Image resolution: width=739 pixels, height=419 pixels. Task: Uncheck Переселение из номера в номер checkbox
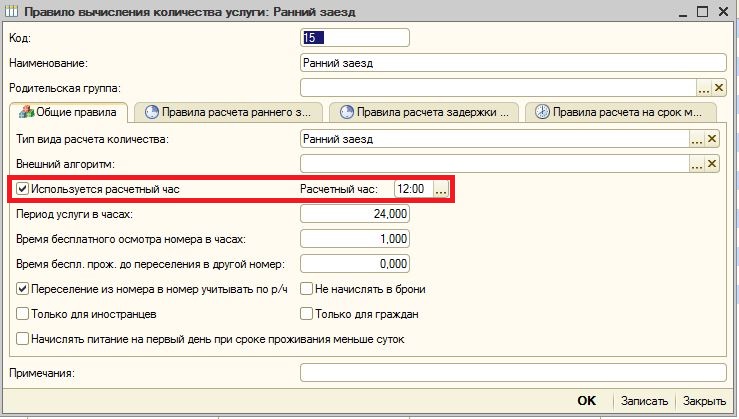(x=23, y=289)
